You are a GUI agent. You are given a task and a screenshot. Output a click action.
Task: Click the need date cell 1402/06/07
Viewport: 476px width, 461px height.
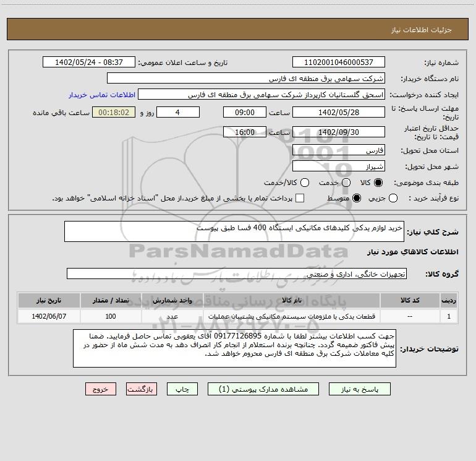(49, 316)
